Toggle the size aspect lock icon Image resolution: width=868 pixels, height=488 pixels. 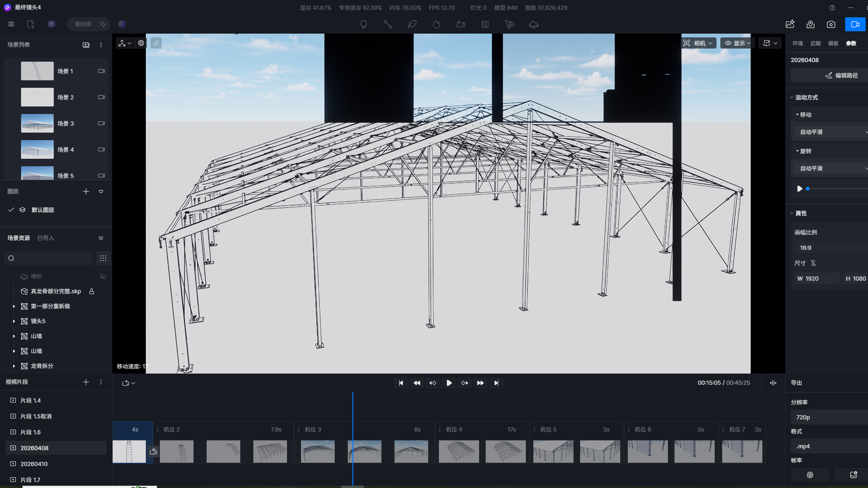coord(813,263)
